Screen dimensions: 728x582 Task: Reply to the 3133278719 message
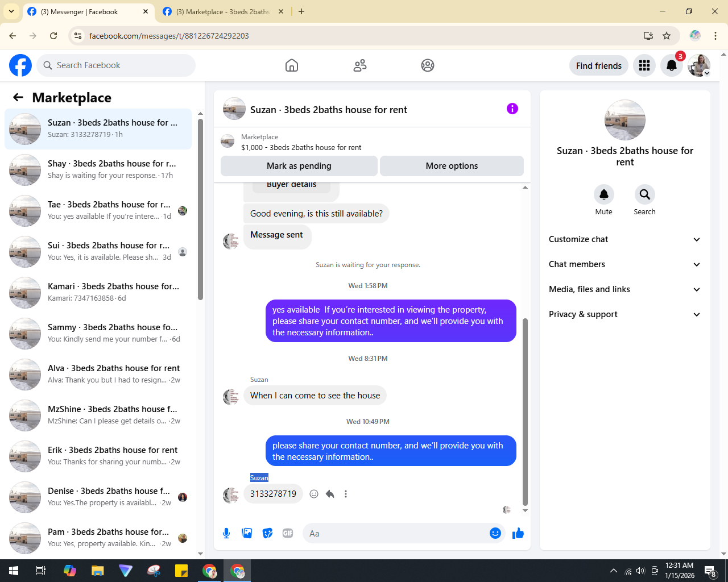pos(330,494)
